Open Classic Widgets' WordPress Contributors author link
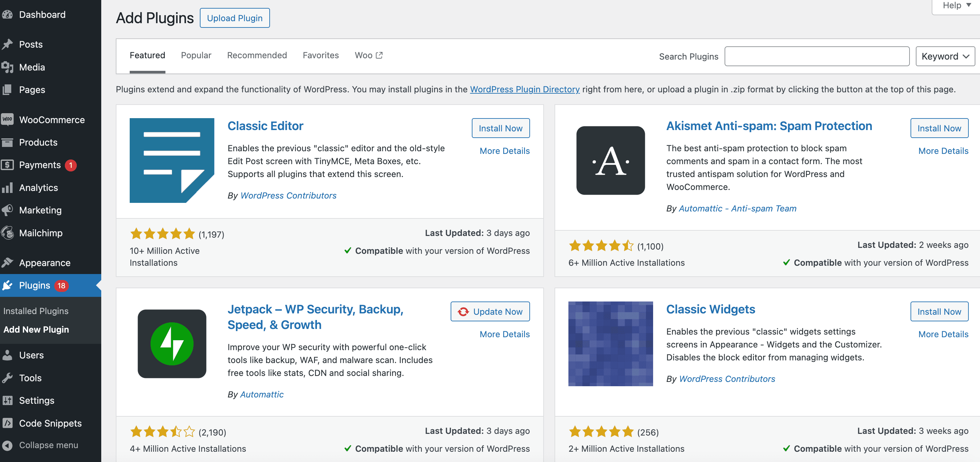 coord(727,379)
